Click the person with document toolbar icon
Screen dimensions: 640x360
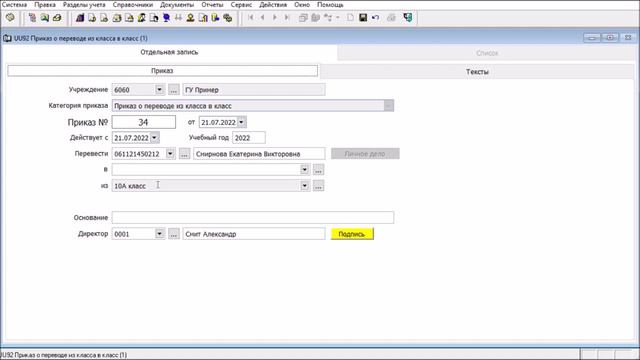[x=142, y=18]
